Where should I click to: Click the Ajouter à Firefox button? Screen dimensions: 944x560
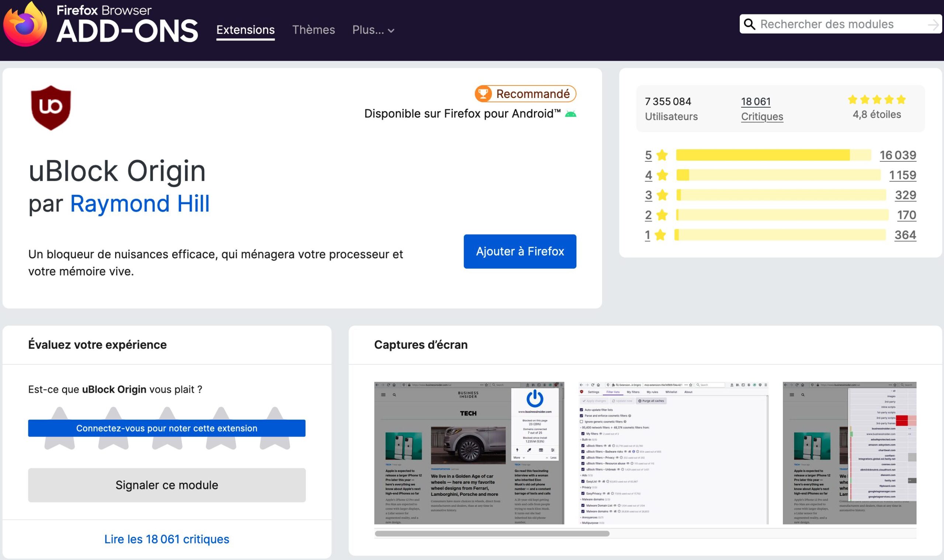(520, 251)
